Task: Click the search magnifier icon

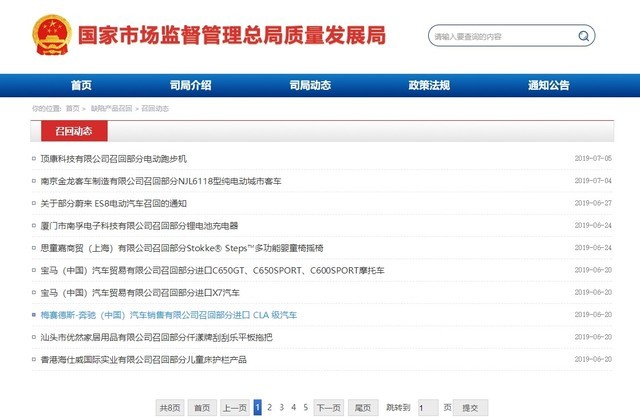Action: coord(584,36)
